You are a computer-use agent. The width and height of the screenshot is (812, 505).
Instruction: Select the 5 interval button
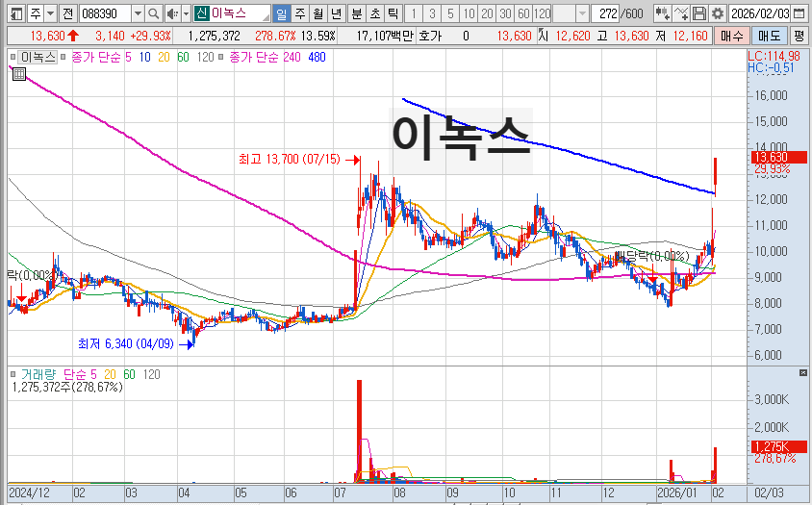pos(450,13)
